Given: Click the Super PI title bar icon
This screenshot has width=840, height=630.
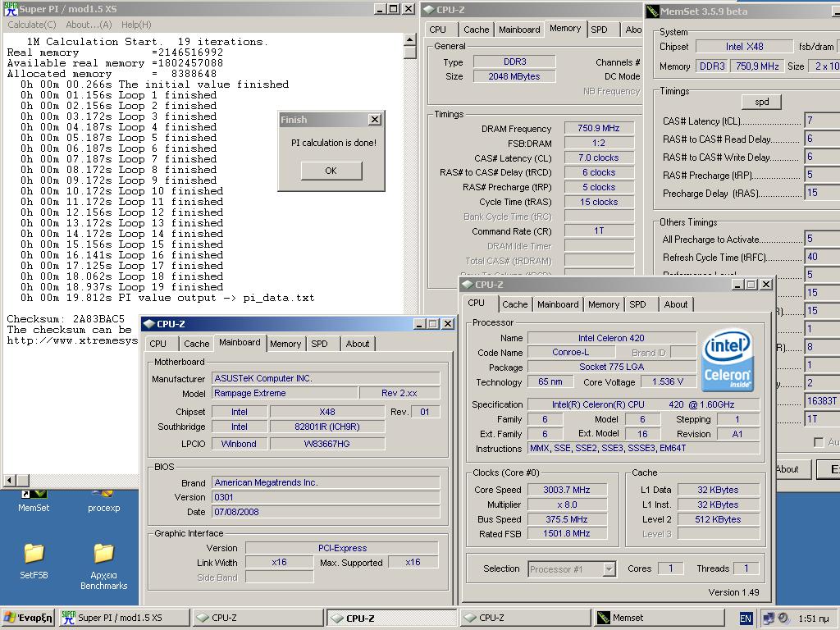Looking at the screenshot, I should pyautogui.click(x=11, y=8).
